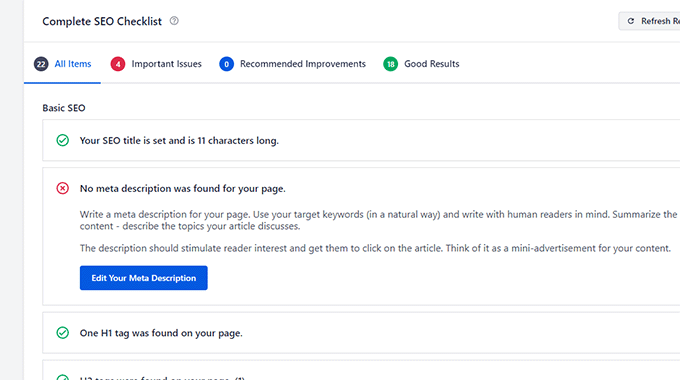
Task: Click the green check icon beside H1 tag
Action: [62, 333]
